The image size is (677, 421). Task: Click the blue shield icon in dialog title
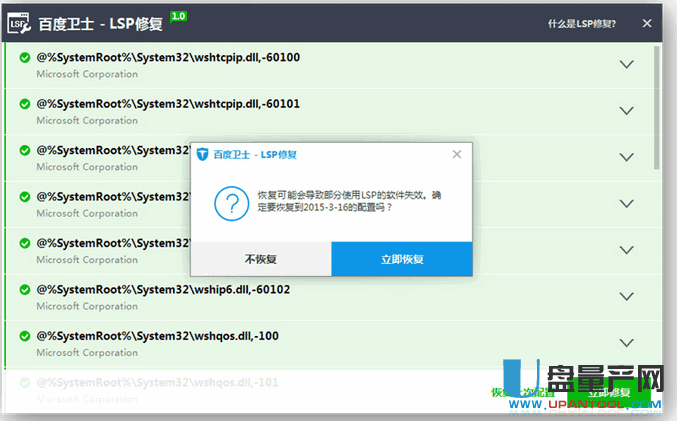pyautogui.click(x=202, y=154)
